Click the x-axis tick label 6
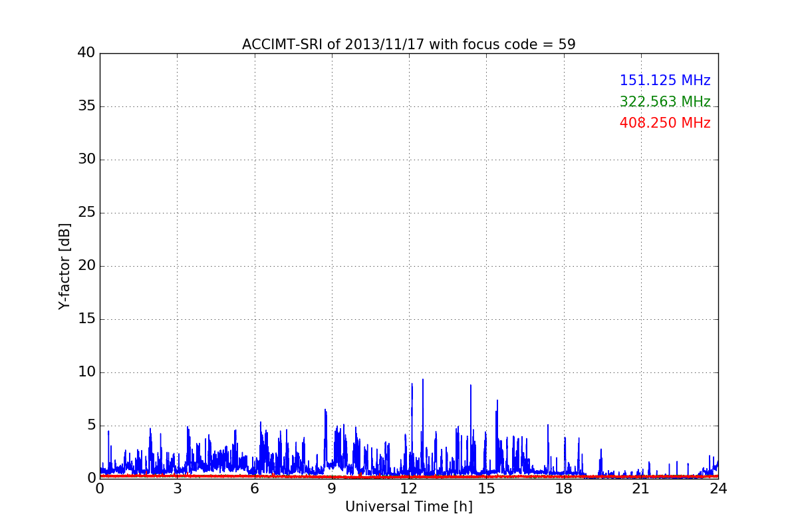Screen dimensions: 798x532 click(x=254, y=489)
